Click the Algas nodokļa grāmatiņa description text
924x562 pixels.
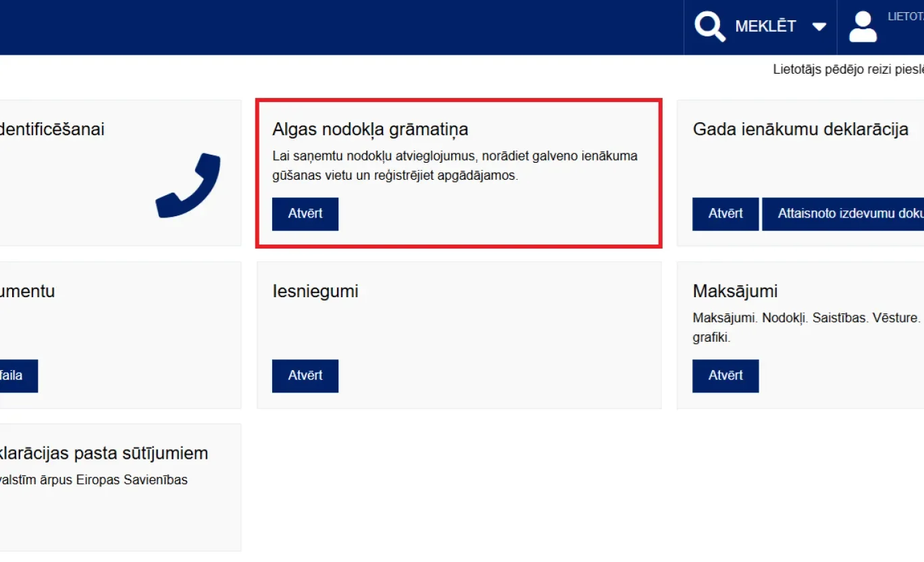455,166
